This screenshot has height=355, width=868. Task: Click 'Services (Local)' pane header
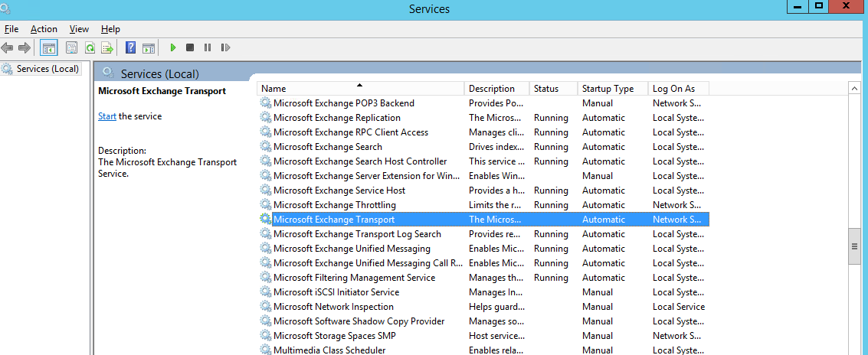[x=159, y=73]
